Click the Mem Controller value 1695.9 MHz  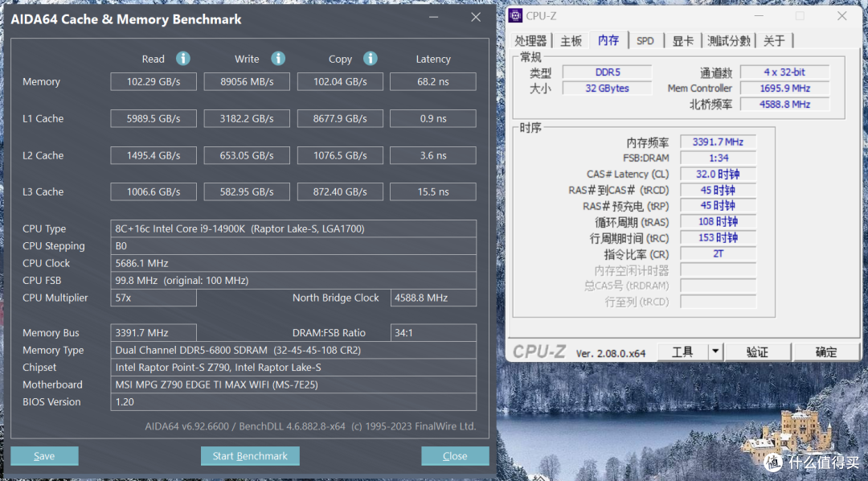coord(785,88)
